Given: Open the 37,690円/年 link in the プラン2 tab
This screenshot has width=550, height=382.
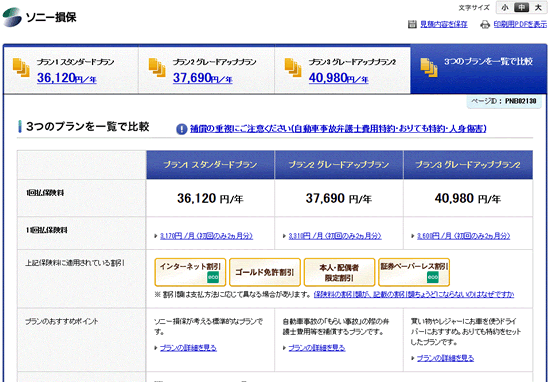Looking at the screenshot, I should (x=202, y=78).
